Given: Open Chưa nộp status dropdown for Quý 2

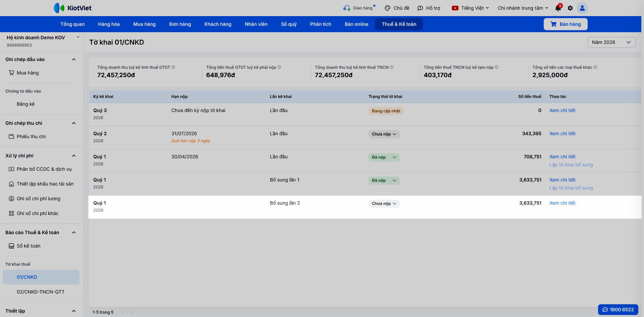Looking at the screenshot, I should coord(384,134).
